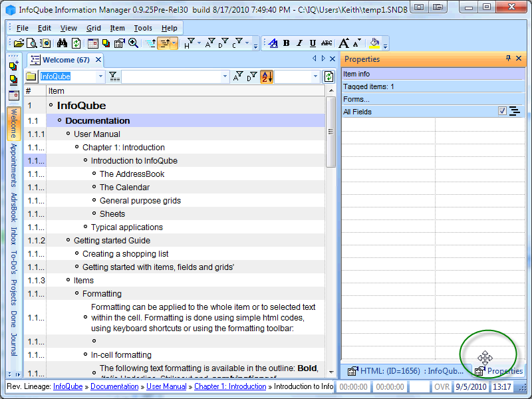Click the clear formatting A icon
This screenshot has width=532, height=399.
coord(273,43)
